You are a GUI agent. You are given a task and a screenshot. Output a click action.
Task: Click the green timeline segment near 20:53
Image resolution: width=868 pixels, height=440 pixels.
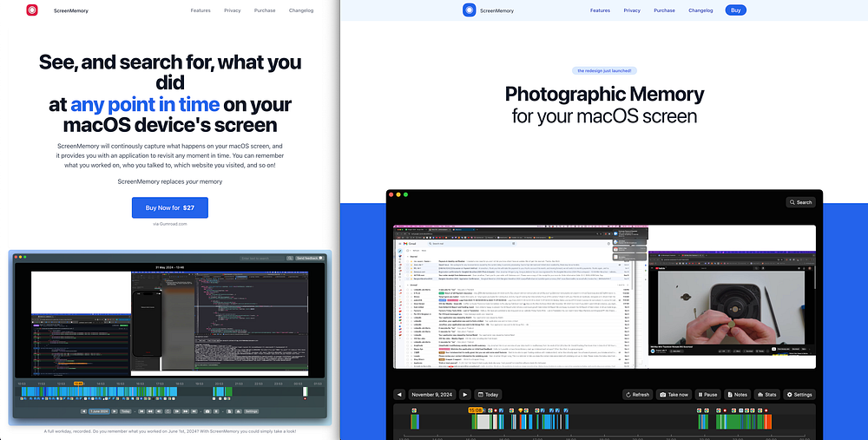coord(228,391)
